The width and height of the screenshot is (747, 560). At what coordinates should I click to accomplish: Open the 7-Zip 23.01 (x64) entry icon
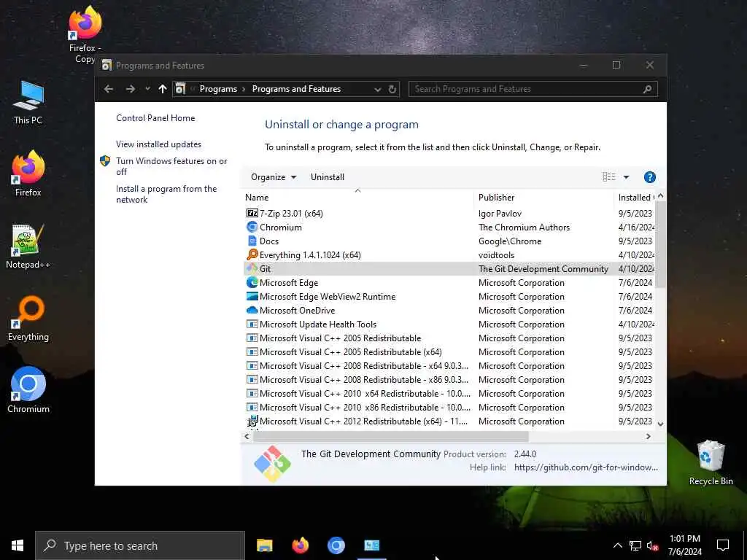252,214
